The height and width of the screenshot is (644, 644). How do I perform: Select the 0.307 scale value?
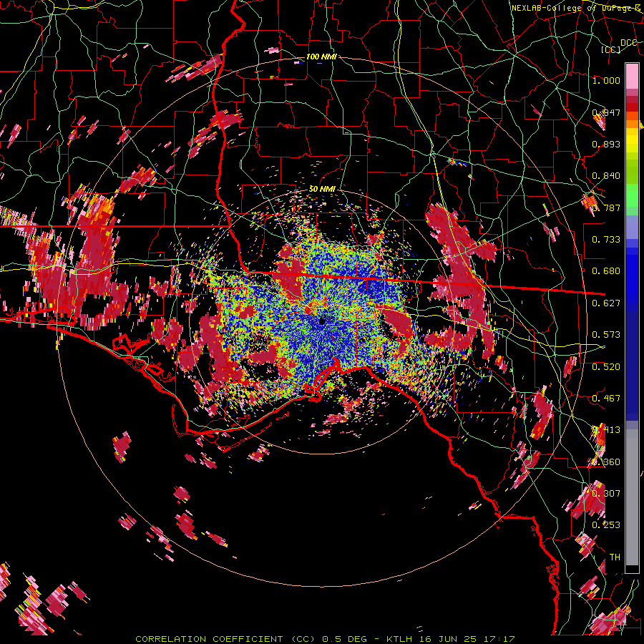(x=606, y=494)
